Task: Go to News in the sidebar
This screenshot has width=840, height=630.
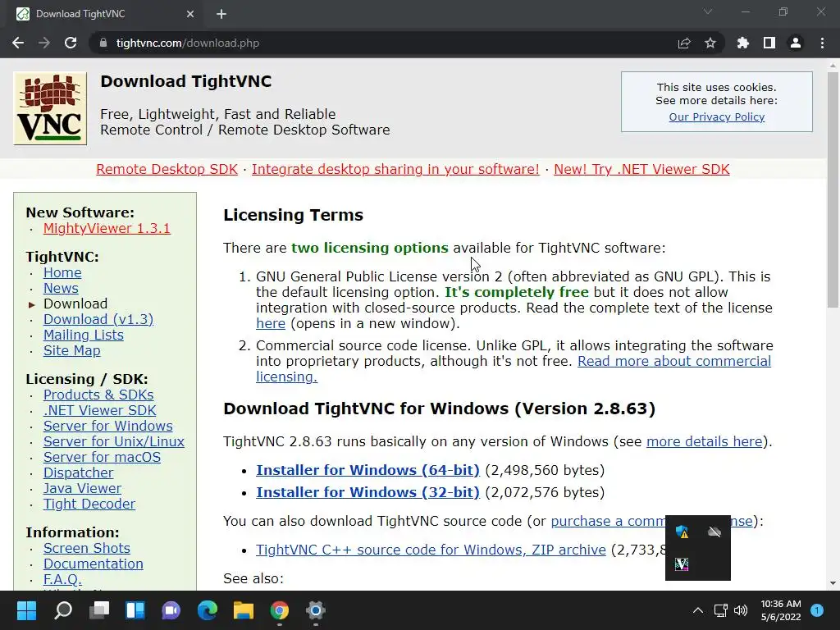Action: pos(61,288)
